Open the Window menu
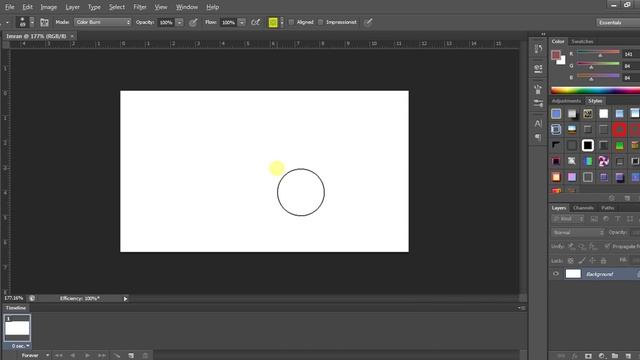This screenshot has height=360, width=640. pyautogui.click(x=187, y=7)
